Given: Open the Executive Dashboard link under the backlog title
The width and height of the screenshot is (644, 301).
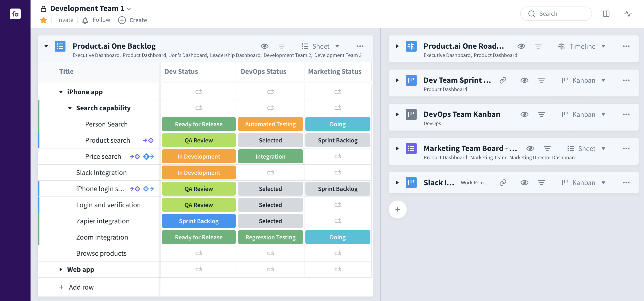Looking at the screenshot, I should [96, 55].
